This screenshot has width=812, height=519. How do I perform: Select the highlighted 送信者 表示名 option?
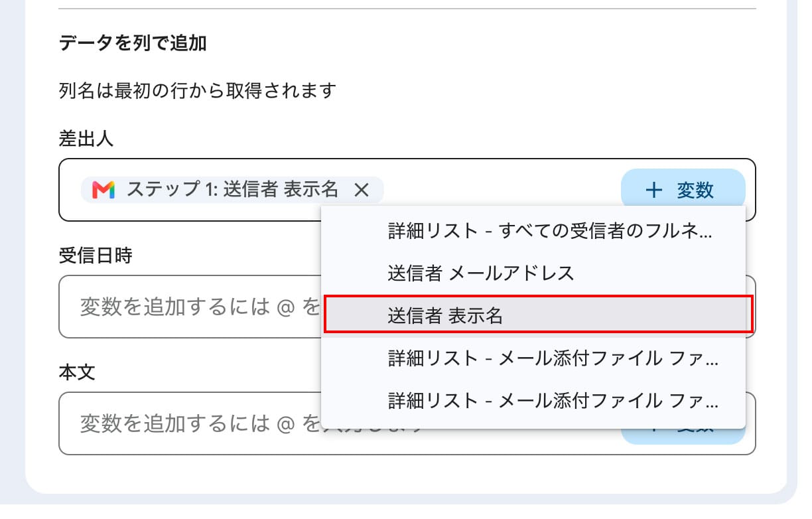coord(538,315)
